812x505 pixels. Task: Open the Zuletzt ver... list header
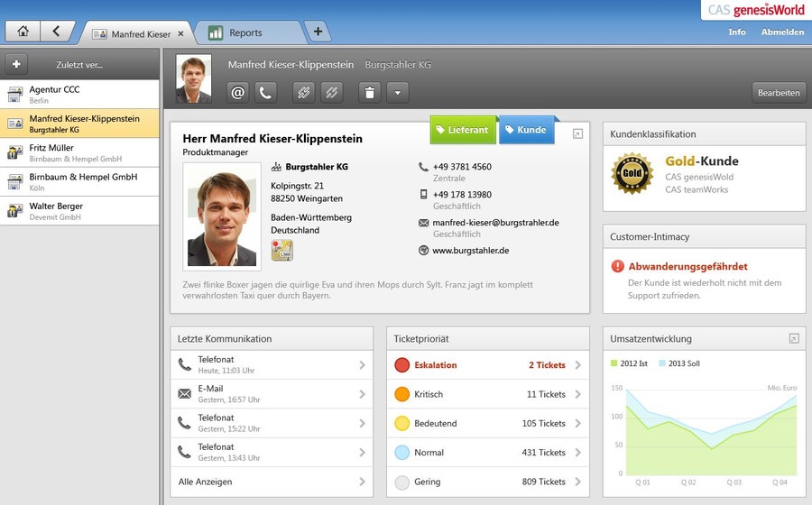[x=79, y=65]
